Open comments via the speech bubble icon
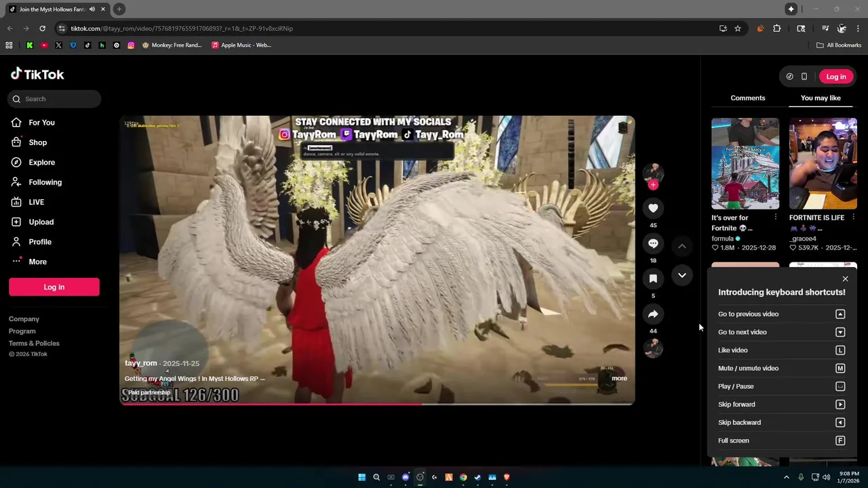 coord(653,243)
